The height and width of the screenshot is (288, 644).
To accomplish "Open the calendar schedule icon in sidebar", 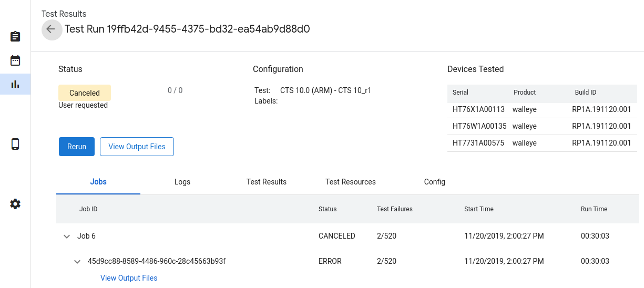I will (x=15, y=60).
